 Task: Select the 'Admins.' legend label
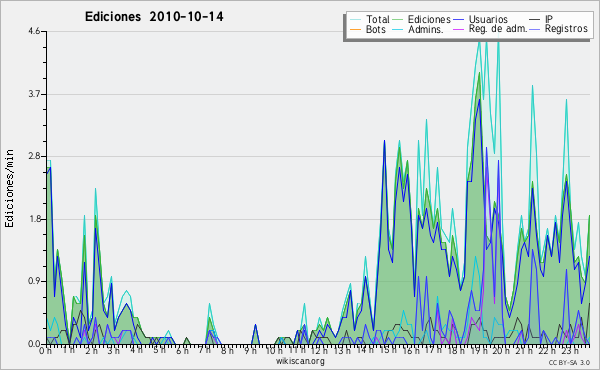pos(426,29)
